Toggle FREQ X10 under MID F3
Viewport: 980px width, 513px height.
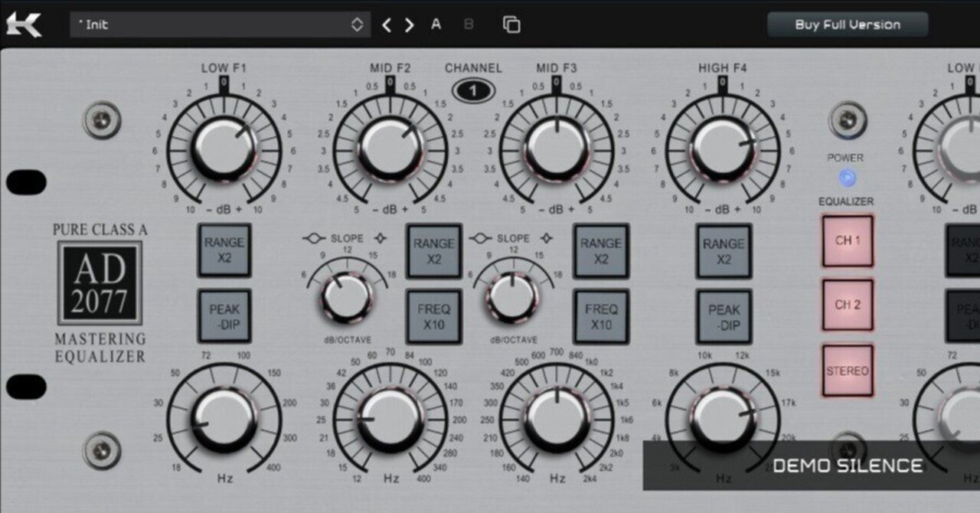coord(601,316)
